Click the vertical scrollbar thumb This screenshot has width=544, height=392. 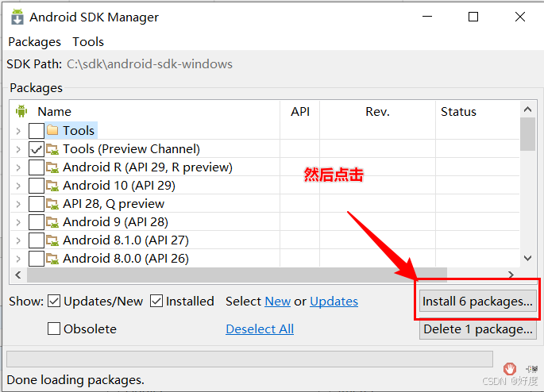(527, 134)
